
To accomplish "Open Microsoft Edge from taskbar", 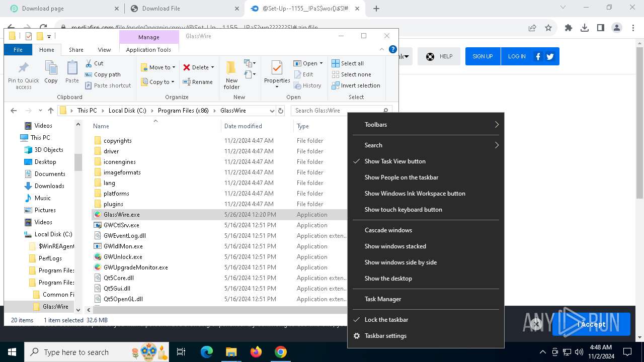I will pyautogui.click(x=207, y=352).
